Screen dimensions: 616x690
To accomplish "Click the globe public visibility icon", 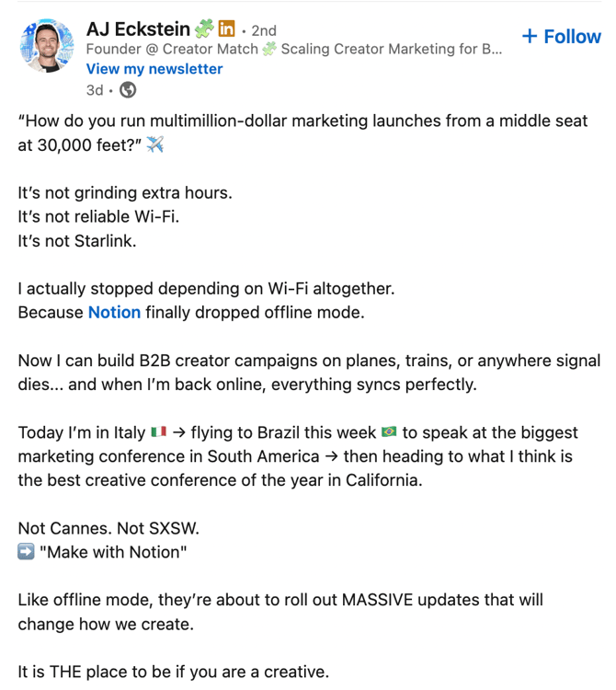I will tap(128, 90).
